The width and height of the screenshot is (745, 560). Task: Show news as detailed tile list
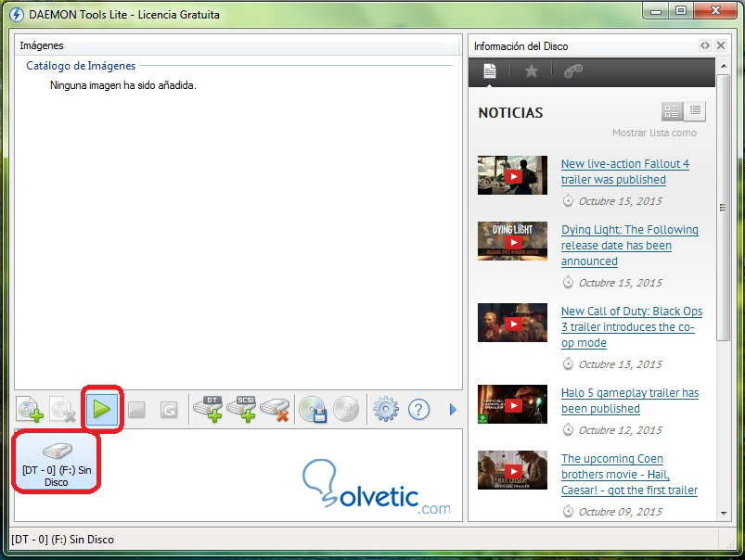tap(672, 111)
